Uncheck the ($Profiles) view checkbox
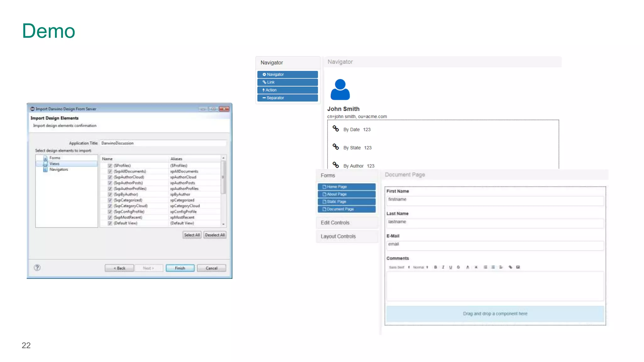644x362 pixels. pyautogui.click(x=110, y=166)
